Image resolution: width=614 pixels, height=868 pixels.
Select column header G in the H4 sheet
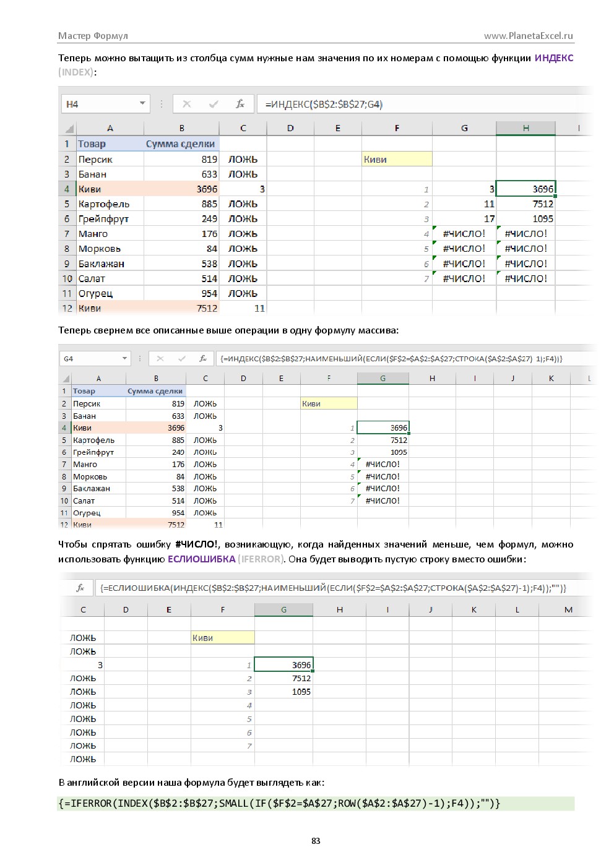click(464, 128)
